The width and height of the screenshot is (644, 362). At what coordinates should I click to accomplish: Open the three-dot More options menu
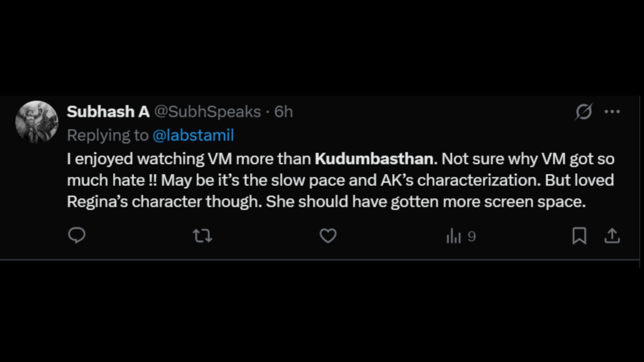pyautogui.click(x=612, y=112)
